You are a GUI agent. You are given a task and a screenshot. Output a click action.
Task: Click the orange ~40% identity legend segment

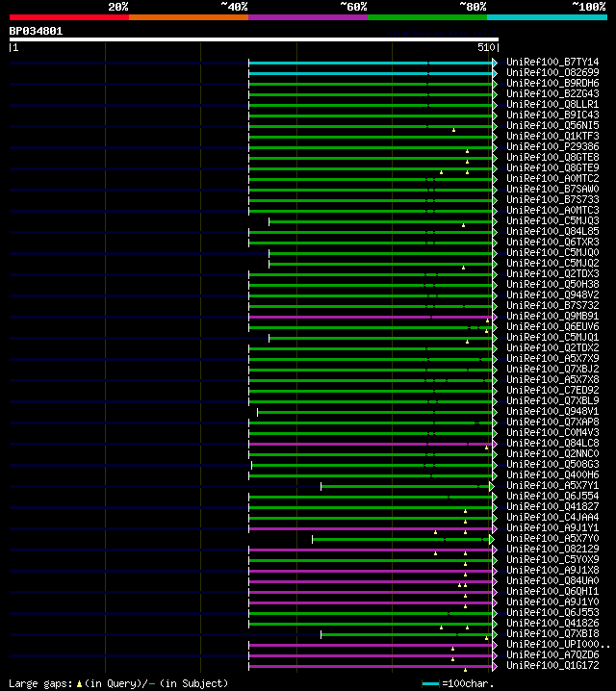click(x=189, y=17)
